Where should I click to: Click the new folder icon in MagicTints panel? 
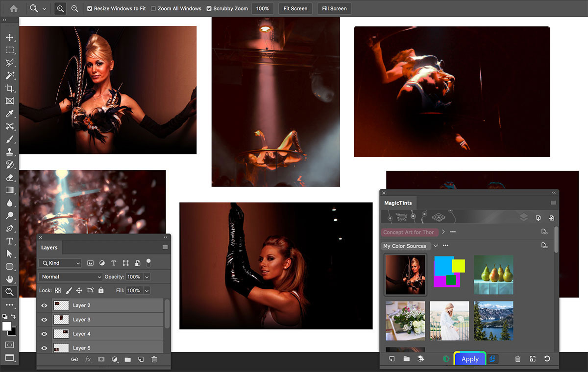(406, 359)
